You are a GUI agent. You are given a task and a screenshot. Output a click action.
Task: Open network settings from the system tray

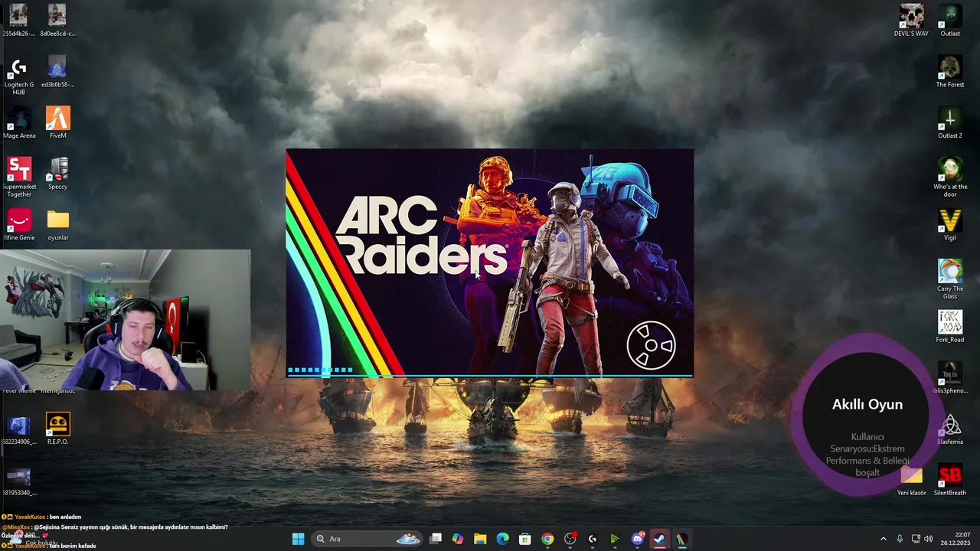pyautogui.click(x=916, y=539)
